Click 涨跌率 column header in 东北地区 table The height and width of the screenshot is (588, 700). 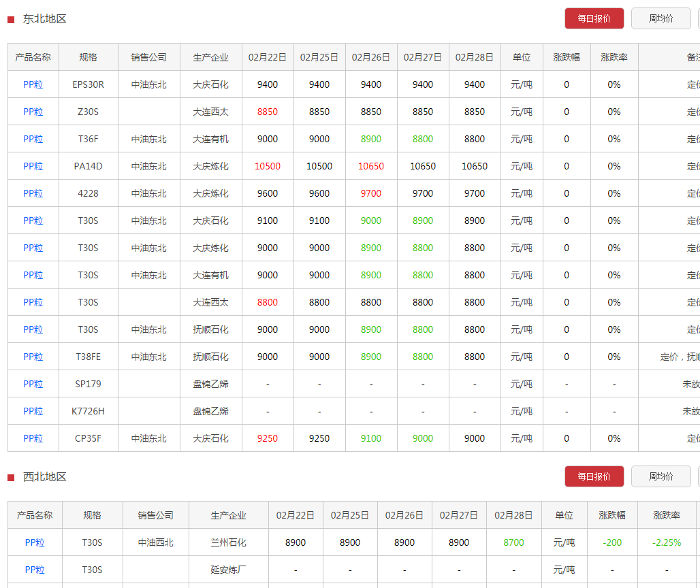[614, 57]
